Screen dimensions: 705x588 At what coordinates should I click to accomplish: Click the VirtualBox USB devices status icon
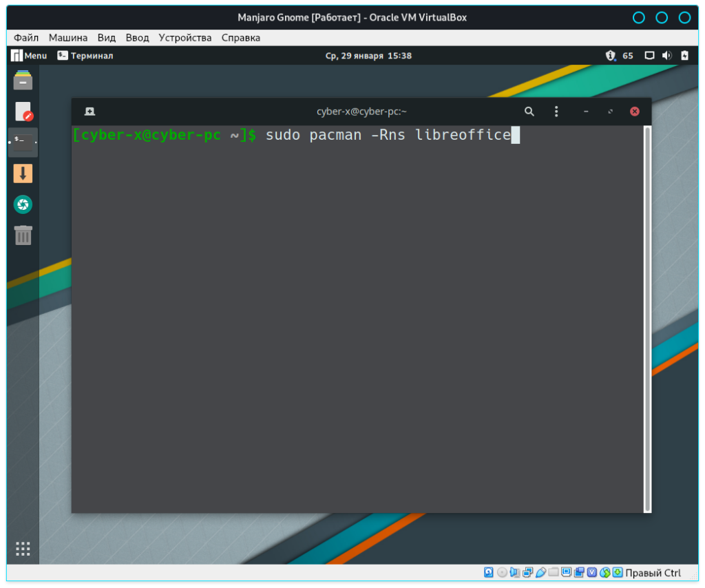click(x=541, y=572)
